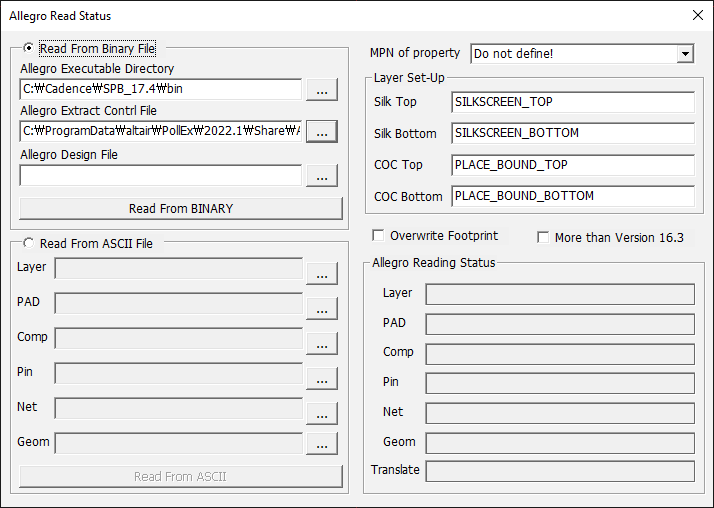
Task: Browse for Allegro Design File
Action: coord(321,176)
